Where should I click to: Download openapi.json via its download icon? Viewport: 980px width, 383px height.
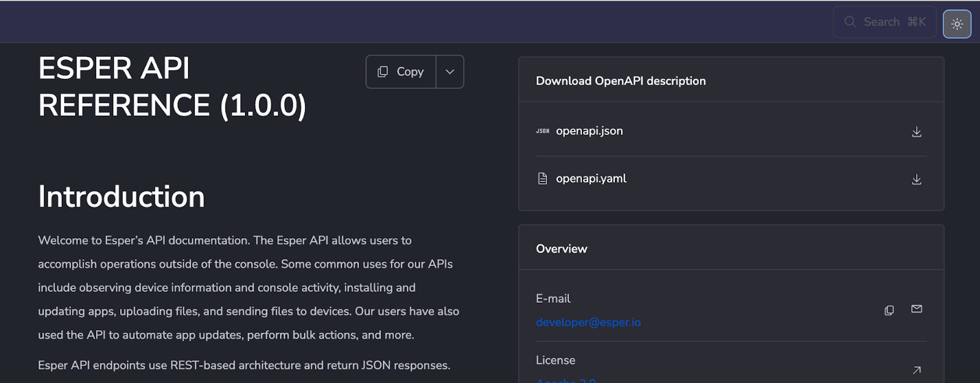tap(916, 132)
